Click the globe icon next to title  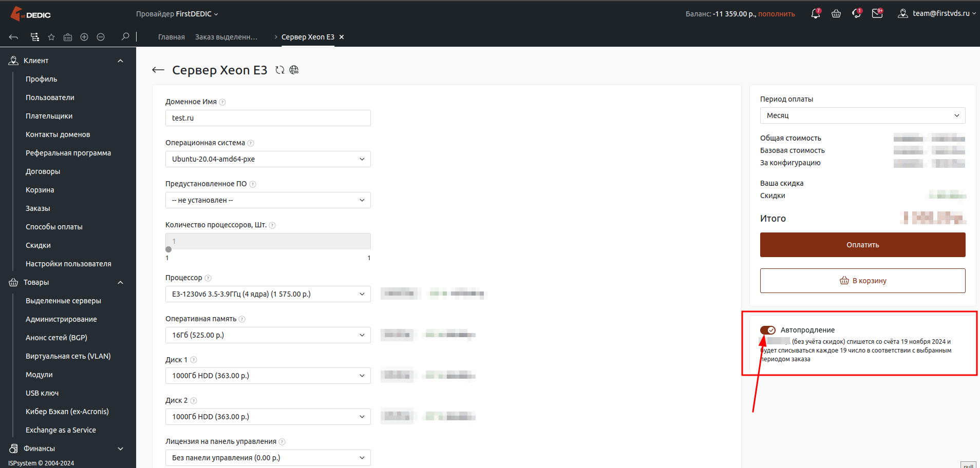coord(294,70)
